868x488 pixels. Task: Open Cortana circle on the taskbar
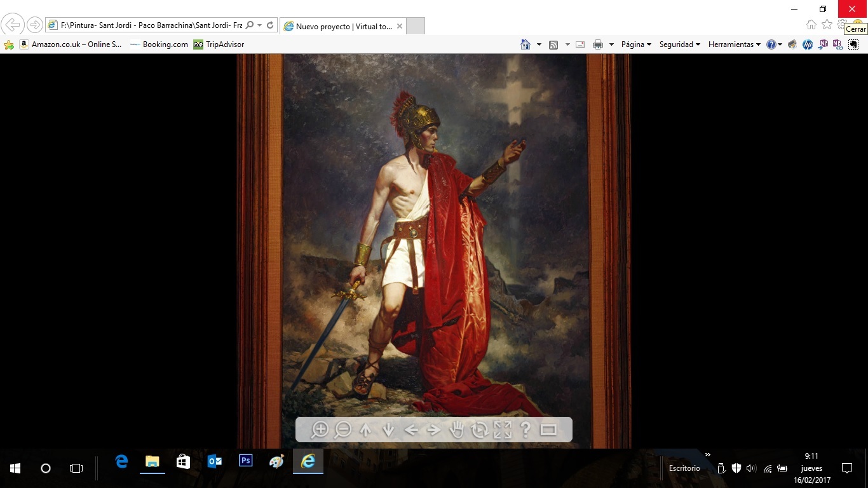click(x=46, y=468)
